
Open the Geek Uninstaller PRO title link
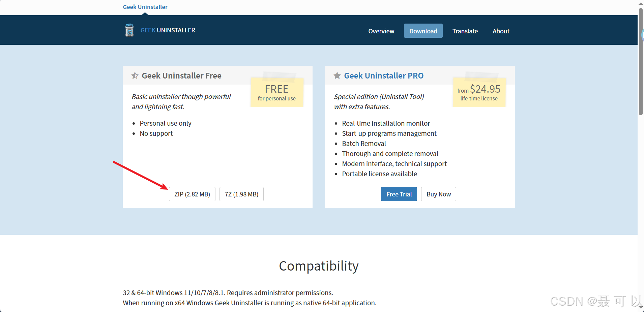pyautogui.click(x=384, y=75)
